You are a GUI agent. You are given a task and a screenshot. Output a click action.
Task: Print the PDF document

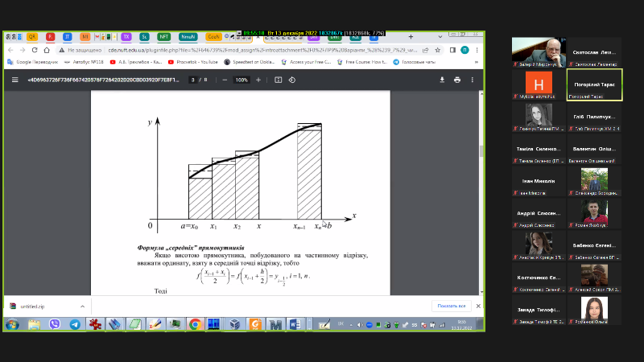457,80
